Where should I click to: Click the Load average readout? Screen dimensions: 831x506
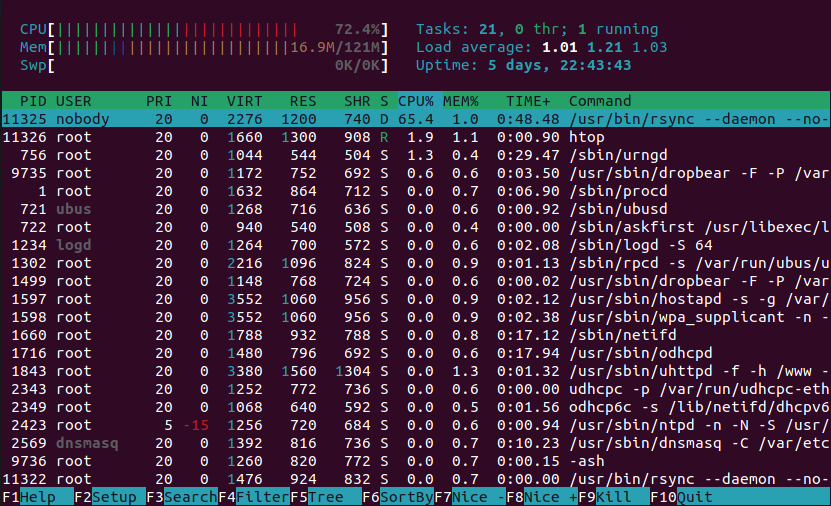point(541,47)
